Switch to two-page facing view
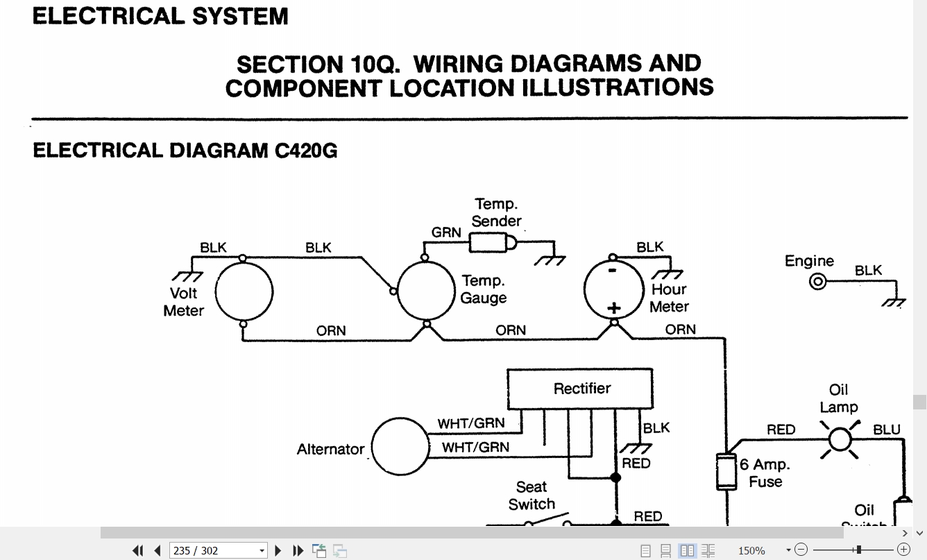 (687, 550)
